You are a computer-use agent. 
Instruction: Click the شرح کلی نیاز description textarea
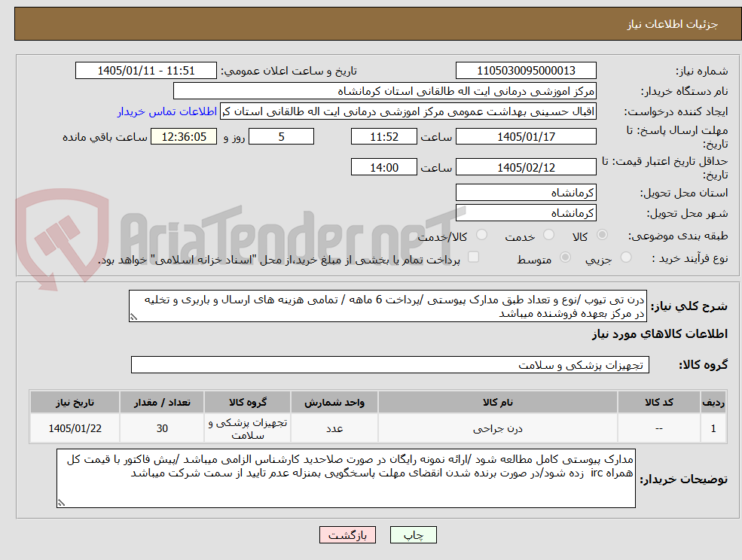(x=387, y=306)
